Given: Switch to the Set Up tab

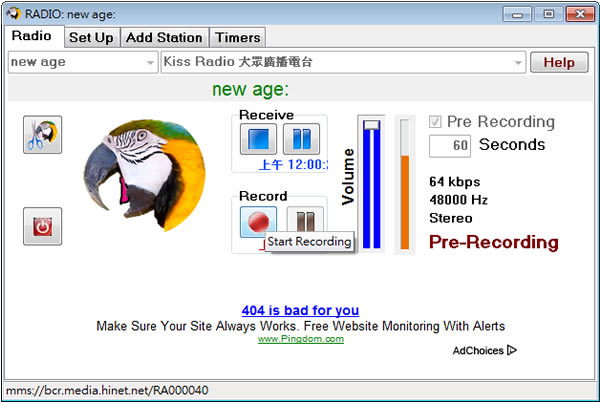Looking at the screenshot, I should click(92, 38).
